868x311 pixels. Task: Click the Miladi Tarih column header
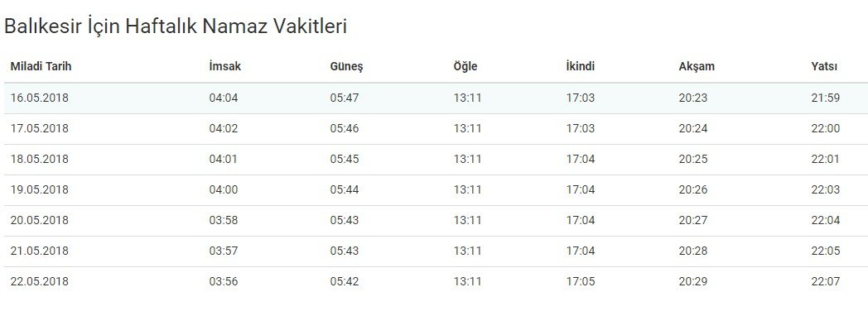(x=41, y=67)
